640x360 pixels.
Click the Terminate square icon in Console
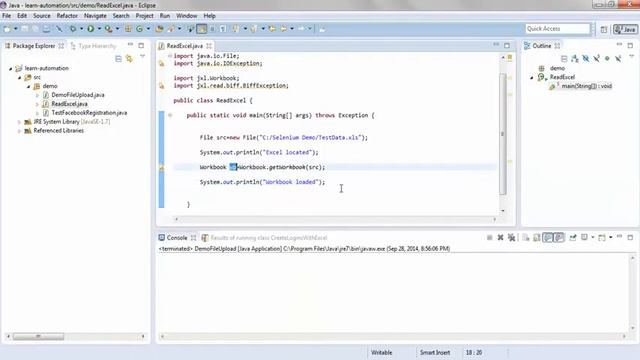pyautogui.click(x=489, y=238)
